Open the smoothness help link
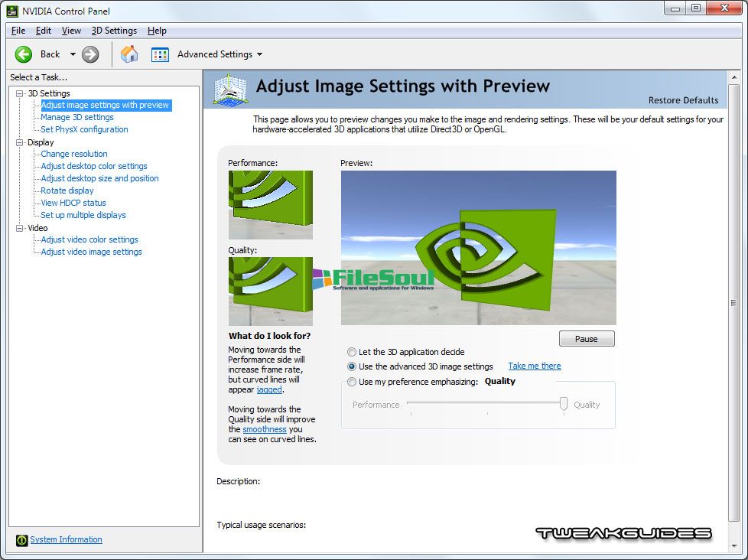Viewport: 748px width, 560px height. click(x=265, y=429)
